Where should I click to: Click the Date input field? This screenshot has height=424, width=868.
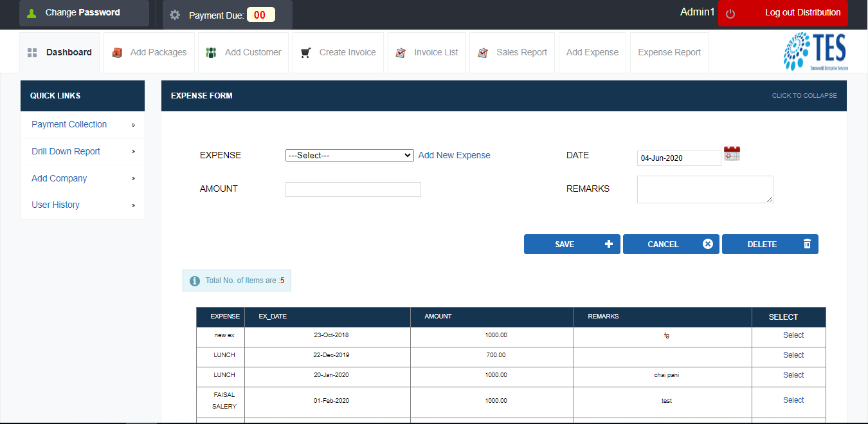click(x=679, y=158)
